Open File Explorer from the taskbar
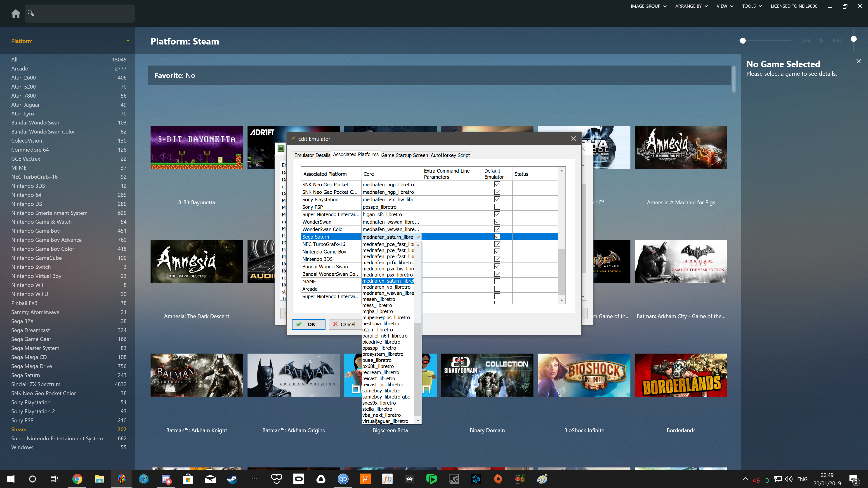868x488 pixels. click(99, 479)
